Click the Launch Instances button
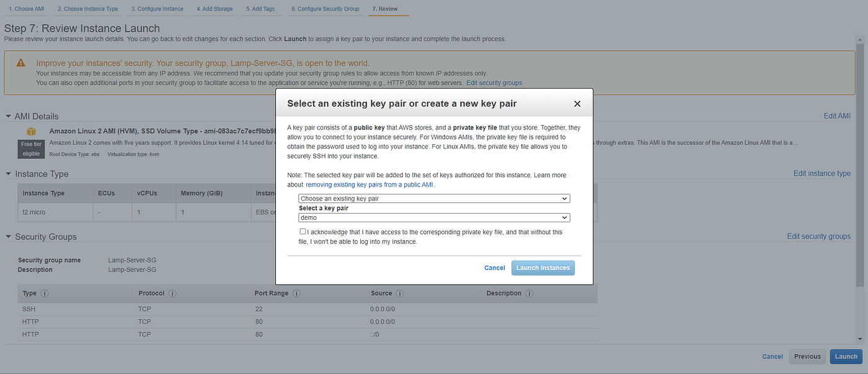 [x=542, y=267]
